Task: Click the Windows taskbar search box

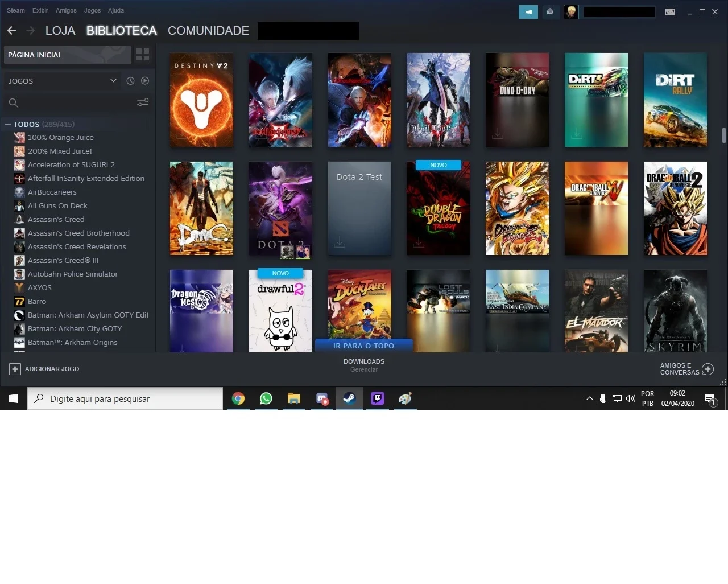Action: 125,398
